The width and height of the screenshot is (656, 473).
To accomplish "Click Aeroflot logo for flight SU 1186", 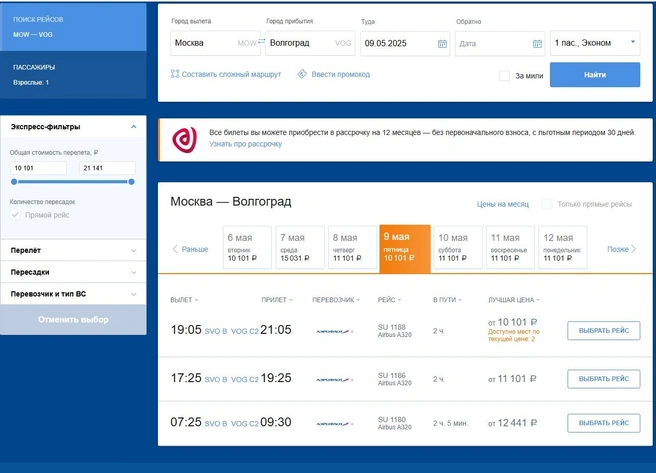I will [x=334, y=380].
